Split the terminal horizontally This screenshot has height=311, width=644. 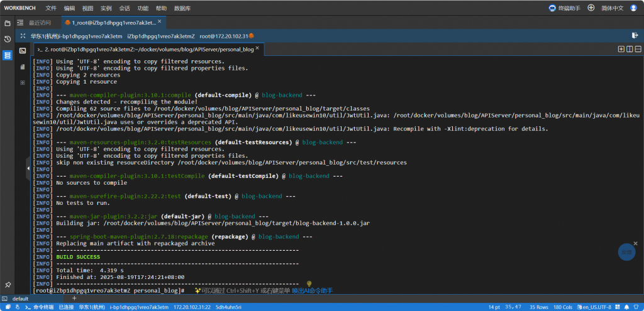(x=637, y=49)
